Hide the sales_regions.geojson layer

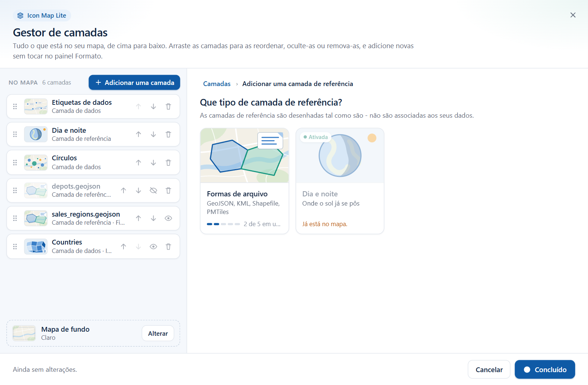(168, 218)
